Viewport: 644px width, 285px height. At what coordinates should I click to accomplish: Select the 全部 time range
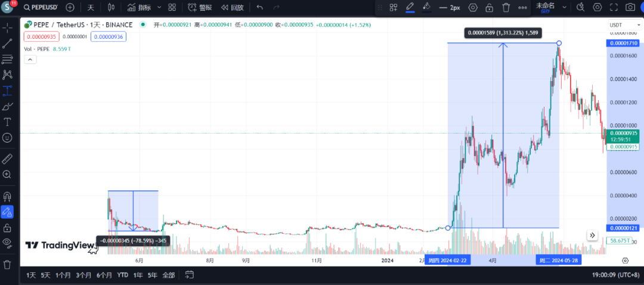(168, 275)
